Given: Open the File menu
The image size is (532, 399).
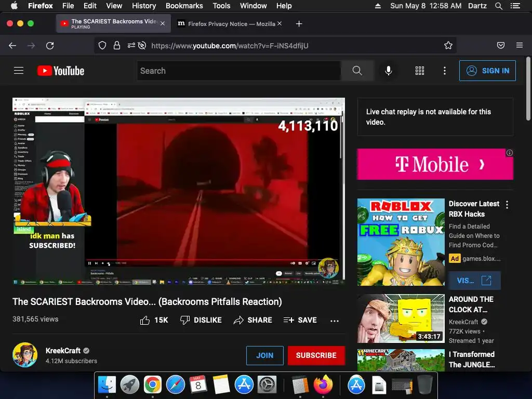Looking at the screenshot, I should (x=68, y=6).
